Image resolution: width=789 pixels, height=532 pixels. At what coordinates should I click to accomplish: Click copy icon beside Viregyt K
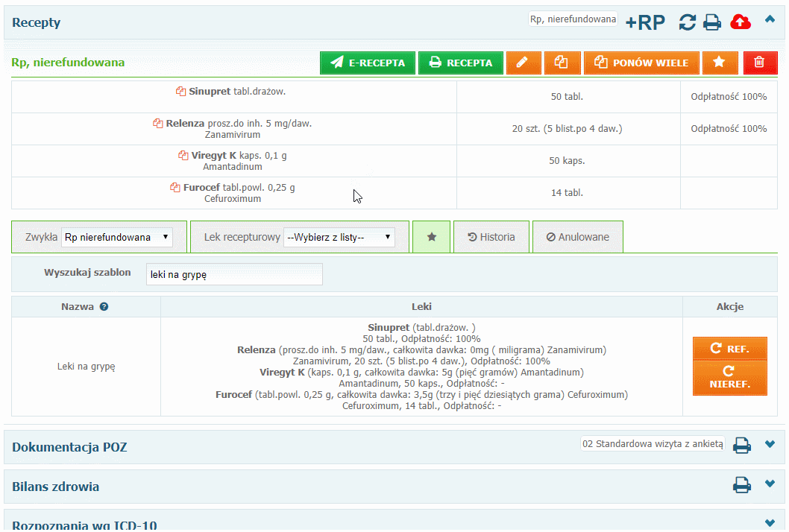click(183, 156)
